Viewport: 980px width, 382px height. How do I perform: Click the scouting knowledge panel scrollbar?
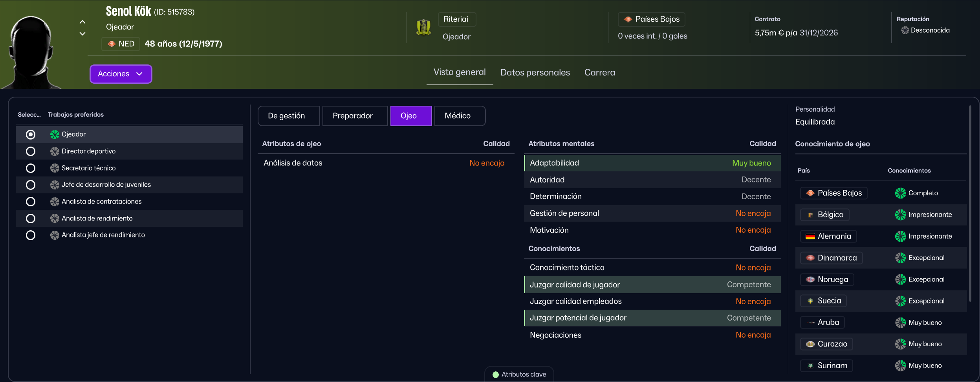pos(970,204)
